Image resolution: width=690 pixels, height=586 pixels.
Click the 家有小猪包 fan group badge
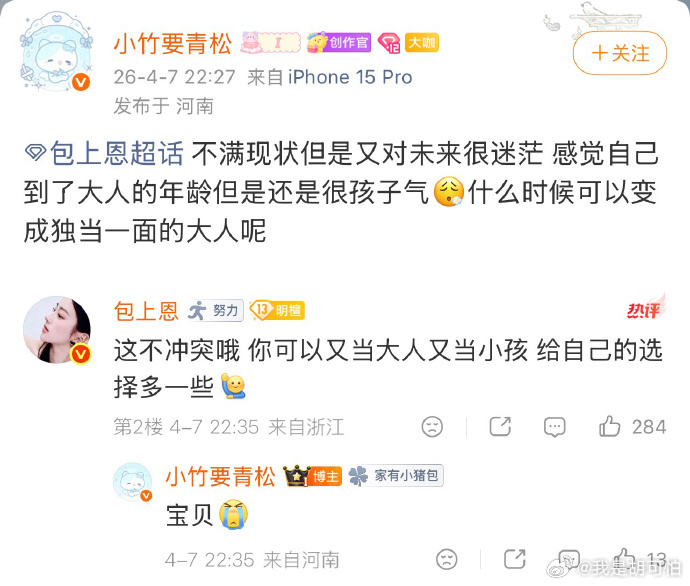(x=396, y=476)
